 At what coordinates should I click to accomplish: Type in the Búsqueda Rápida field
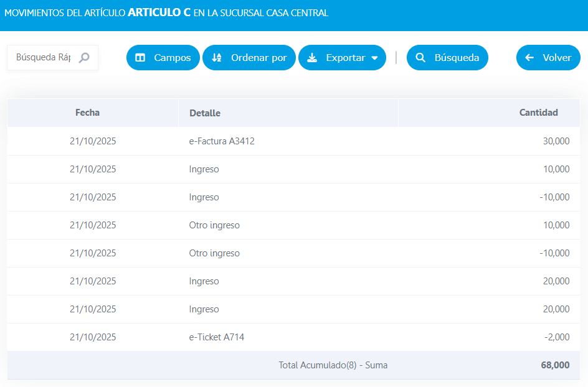tap(43, 58)
